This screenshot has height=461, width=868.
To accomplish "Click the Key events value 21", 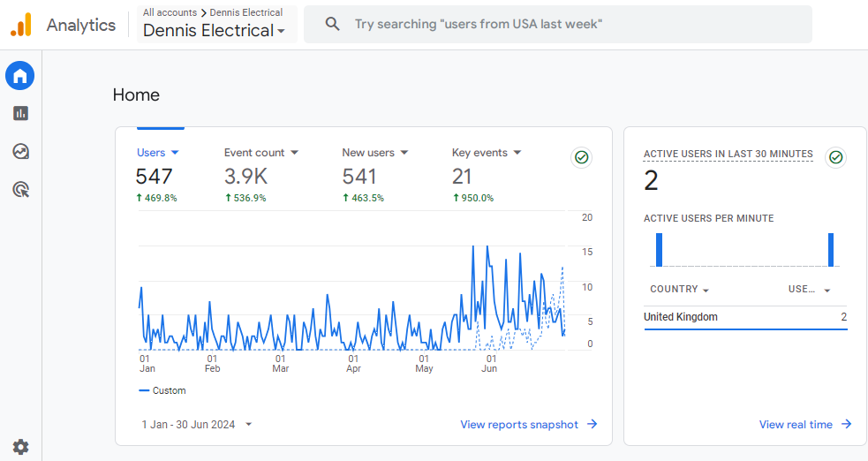I will (462, 177).
